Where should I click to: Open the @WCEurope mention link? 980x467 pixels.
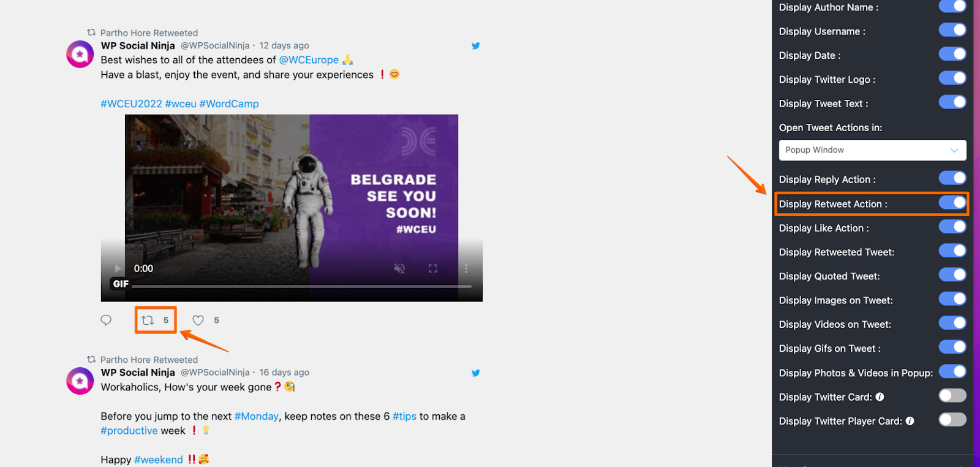click(x=309, y=59)
